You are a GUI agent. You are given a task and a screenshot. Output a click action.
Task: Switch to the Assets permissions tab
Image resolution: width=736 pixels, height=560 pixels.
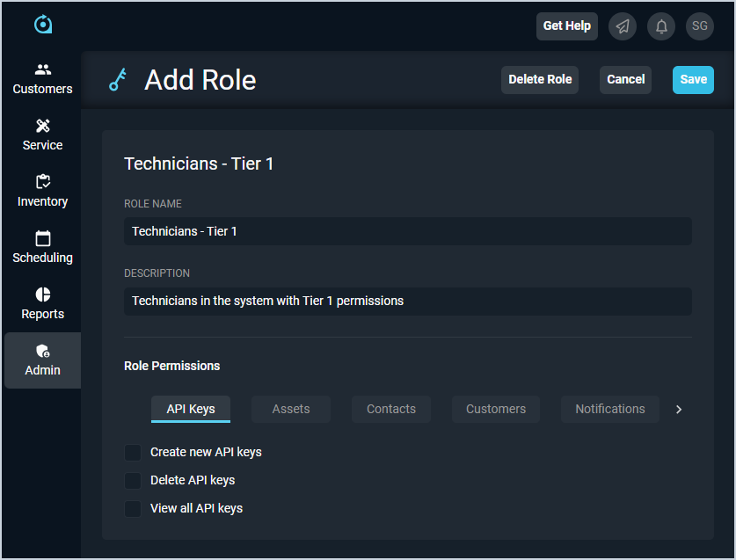tap(291, 409)
